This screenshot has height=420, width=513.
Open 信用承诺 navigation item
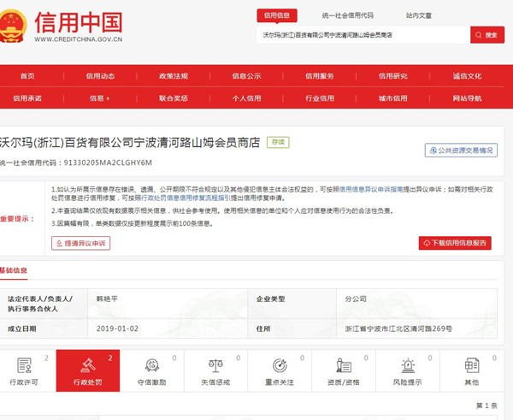point(27,98)
